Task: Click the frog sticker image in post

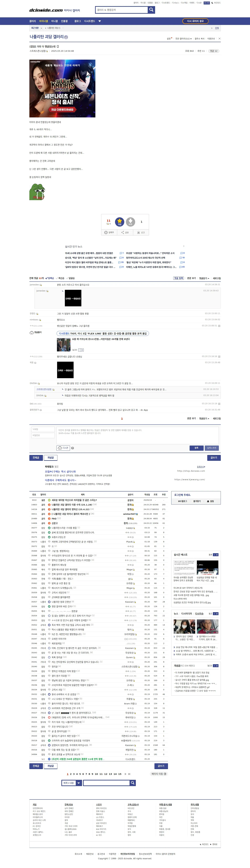Action: [37, 192]
